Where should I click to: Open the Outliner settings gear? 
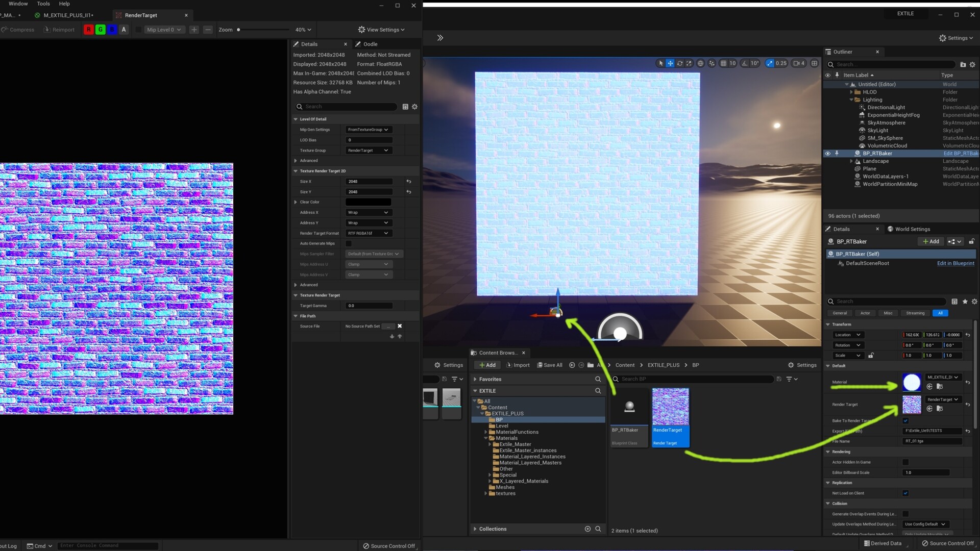point(972,64)
